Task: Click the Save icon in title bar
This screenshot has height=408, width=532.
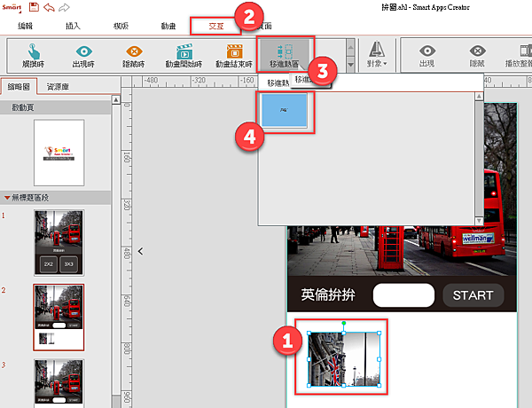Action: (34, 7)
